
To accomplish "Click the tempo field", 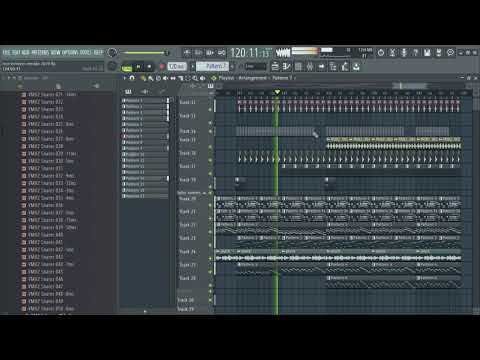I will point(177,66).
